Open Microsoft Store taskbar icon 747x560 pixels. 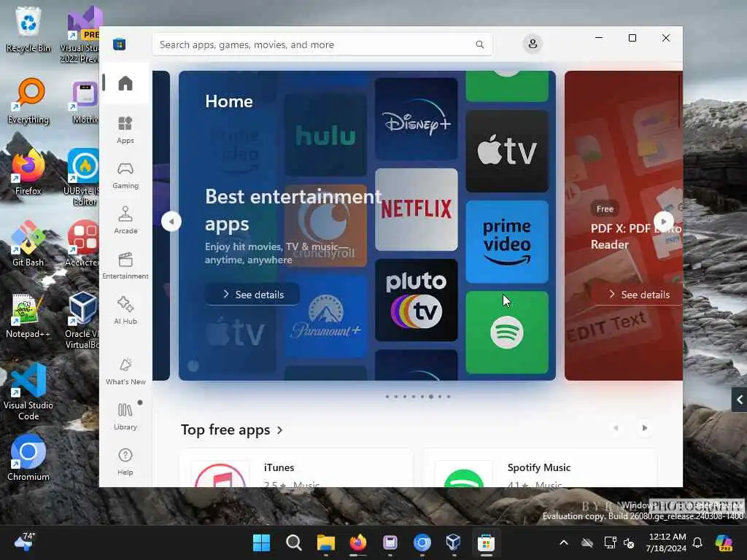coord(486,542)
